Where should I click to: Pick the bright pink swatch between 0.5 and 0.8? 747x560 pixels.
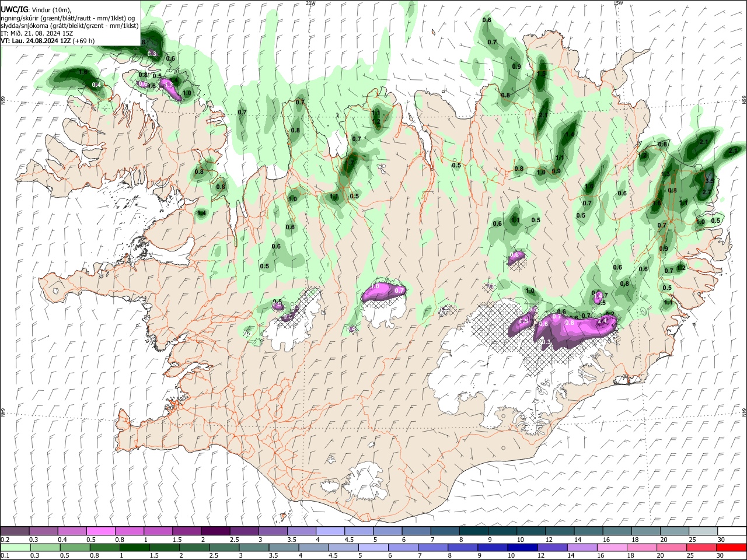click(101, 531)
